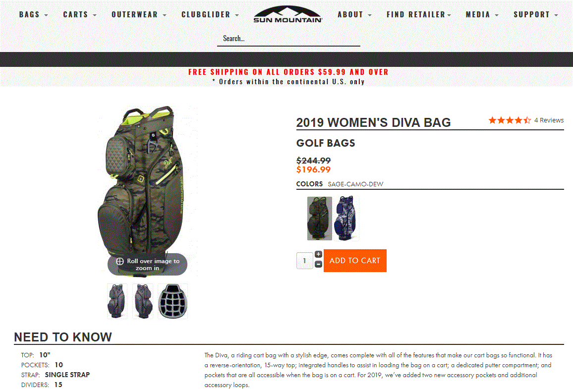Open the Support menu
Screen dimensions: 573x392
(x=536, y=14)
